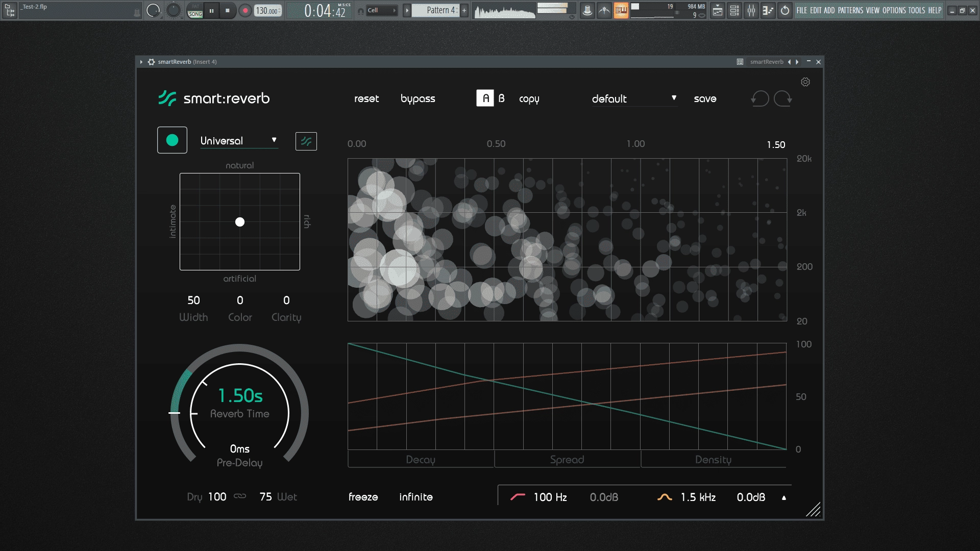Image resolution: width=980 pixels, height=551 pixels.
Task: Open the default preset dropdown
Action: (634, 98)
